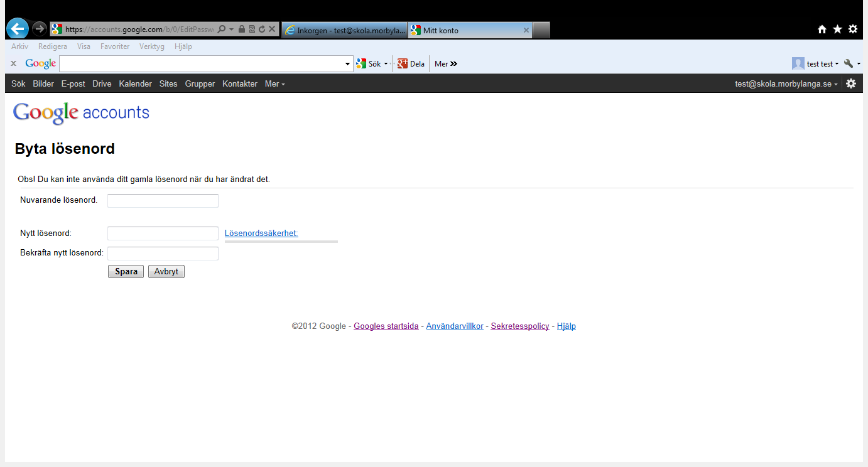The image size is (868, 467).
Task: Click the Google+ Dela share button
Action: 411,63
